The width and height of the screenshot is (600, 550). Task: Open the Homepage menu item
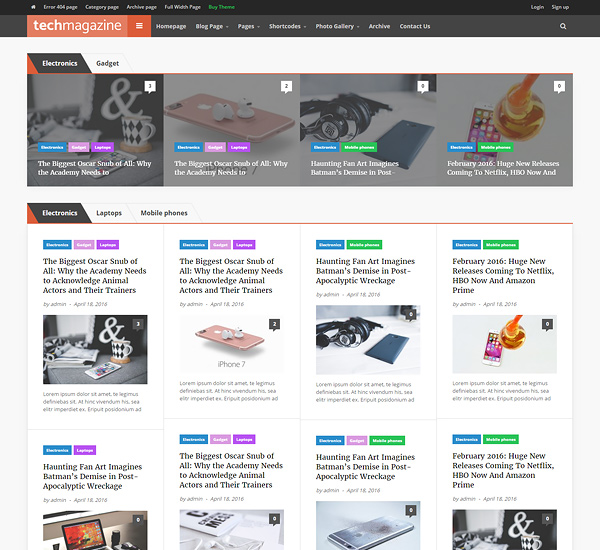(171, 26)
